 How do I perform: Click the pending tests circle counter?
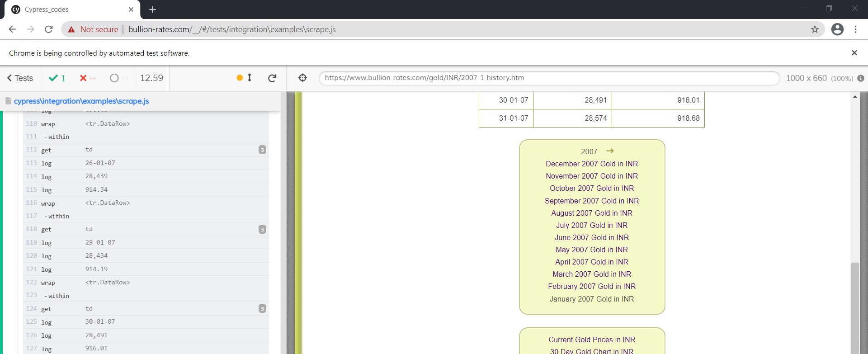[x=119, y=78]
